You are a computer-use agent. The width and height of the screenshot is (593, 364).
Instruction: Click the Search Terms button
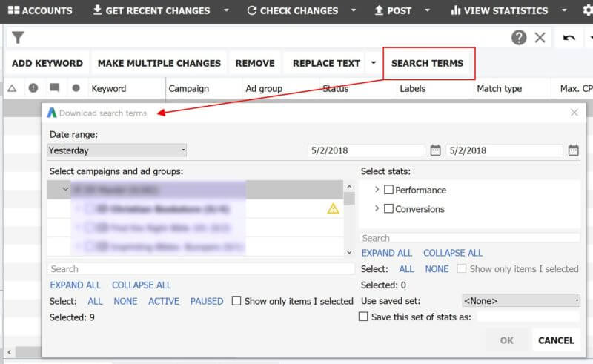click(427, 63)
